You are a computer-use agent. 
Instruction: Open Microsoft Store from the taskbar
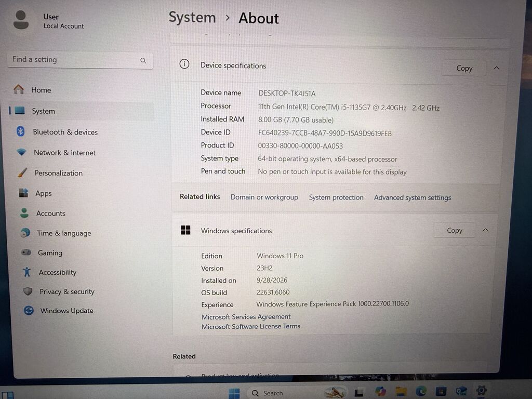pos(441,391)
